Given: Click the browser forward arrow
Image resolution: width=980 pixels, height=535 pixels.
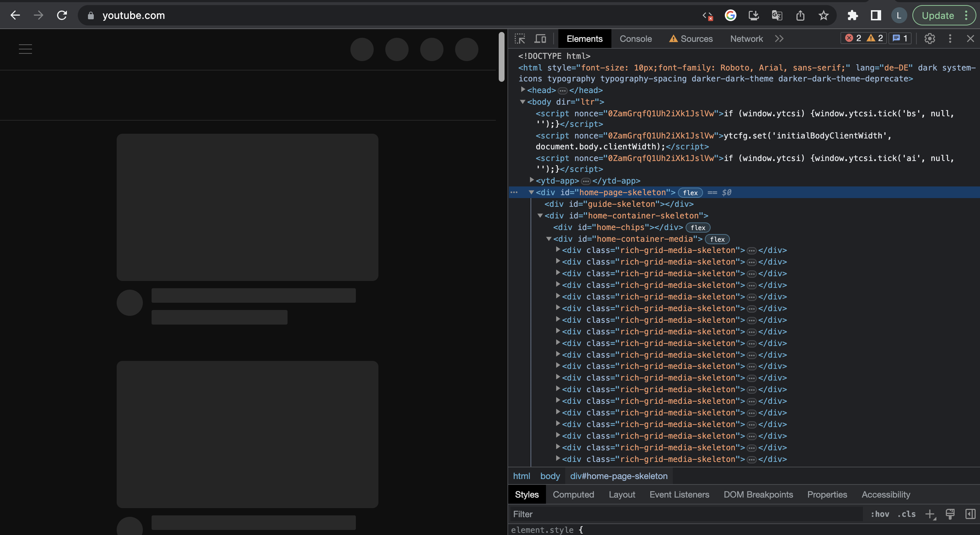Looking at the screenshot, I should pyautogui.click(x=39, y=15).
